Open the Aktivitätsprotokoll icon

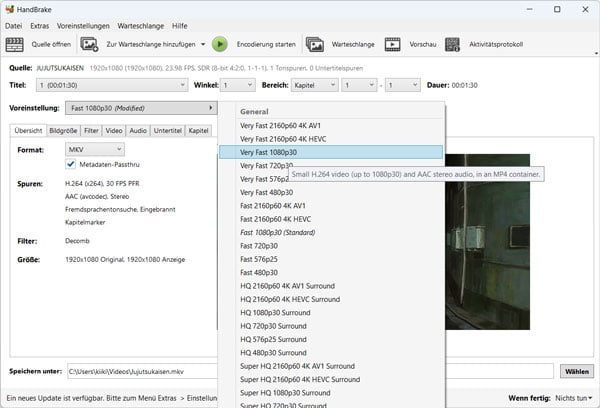[451, 44]
